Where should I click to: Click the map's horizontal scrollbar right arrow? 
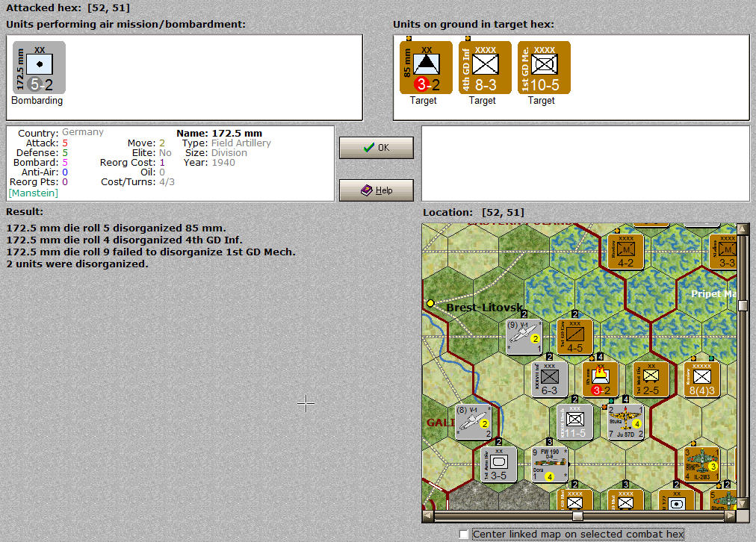tap(731, 516)
